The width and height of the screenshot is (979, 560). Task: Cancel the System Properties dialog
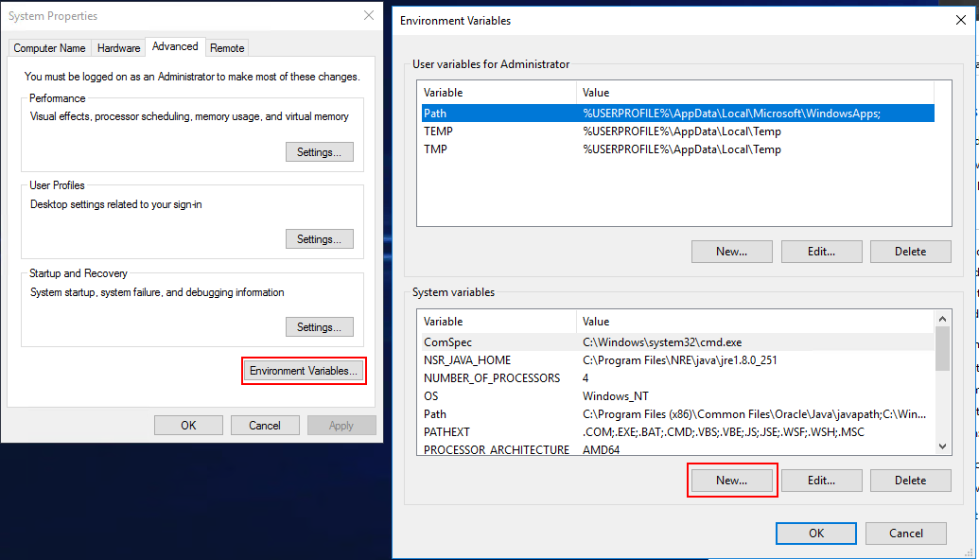(x=265, y=426)
